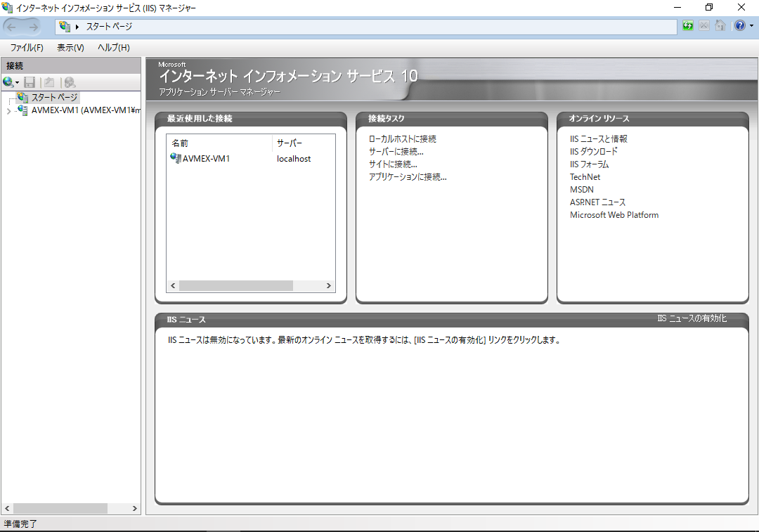
Task: Click the Forward navigation arrow
Action: pos(33,27)
